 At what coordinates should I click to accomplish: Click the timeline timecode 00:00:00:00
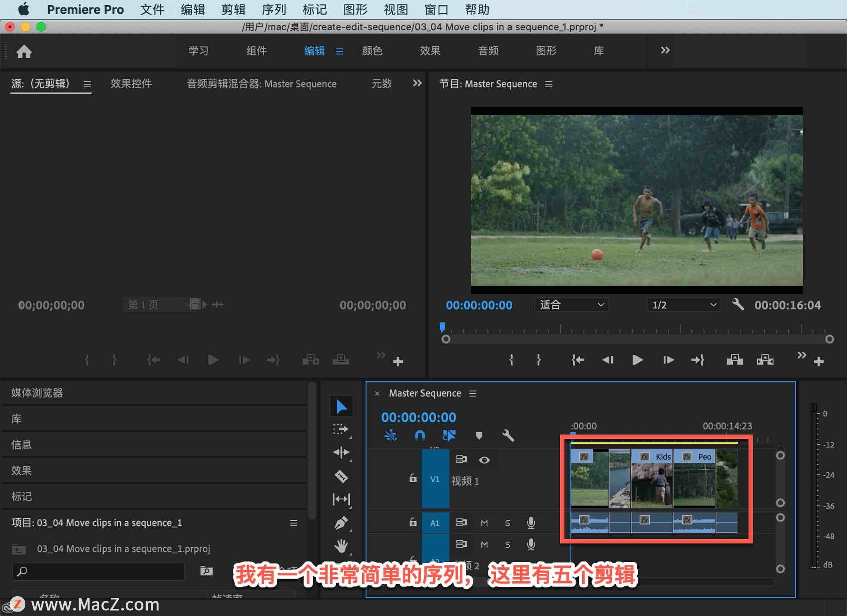pos(418,417)
